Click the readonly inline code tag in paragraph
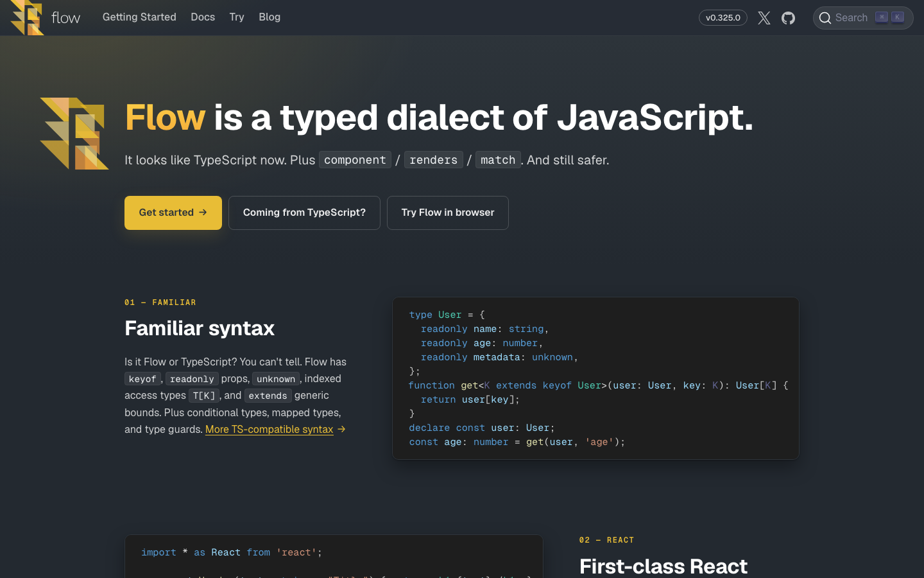This screenshot has width=924, height=578. [192, 379]
